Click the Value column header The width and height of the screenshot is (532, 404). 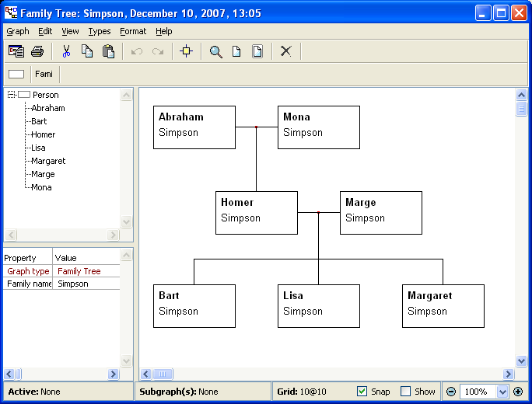click(86, 258)
